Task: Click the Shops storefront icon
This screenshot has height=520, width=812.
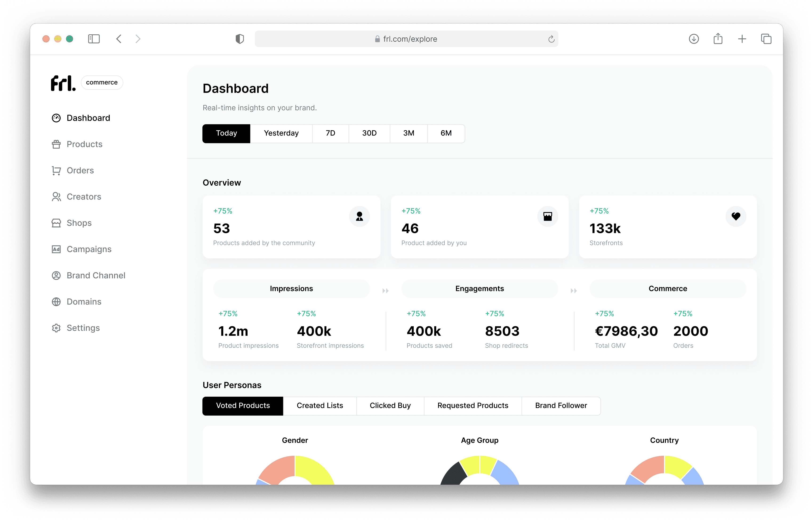Action: pos(56,223)
